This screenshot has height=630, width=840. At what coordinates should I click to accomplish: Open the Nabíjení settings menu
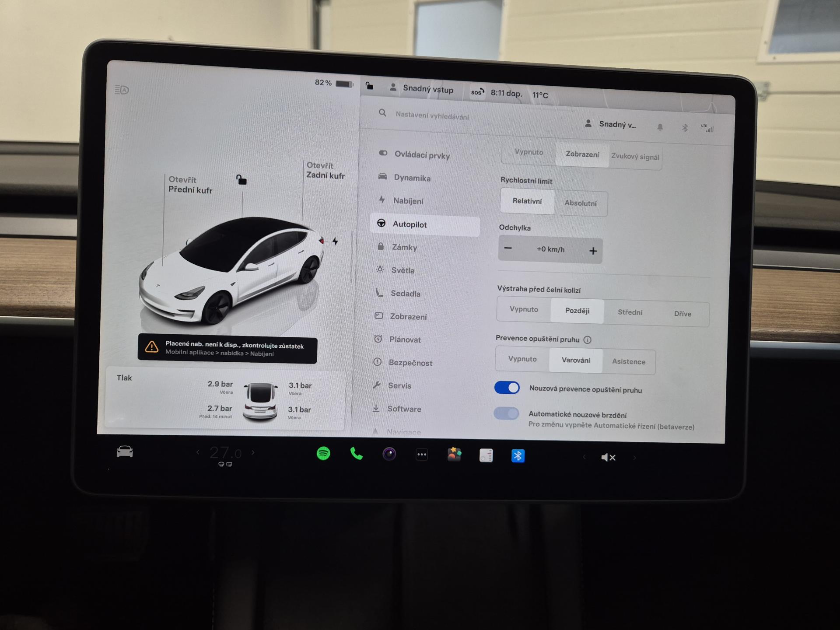click(x=408, y=201)
